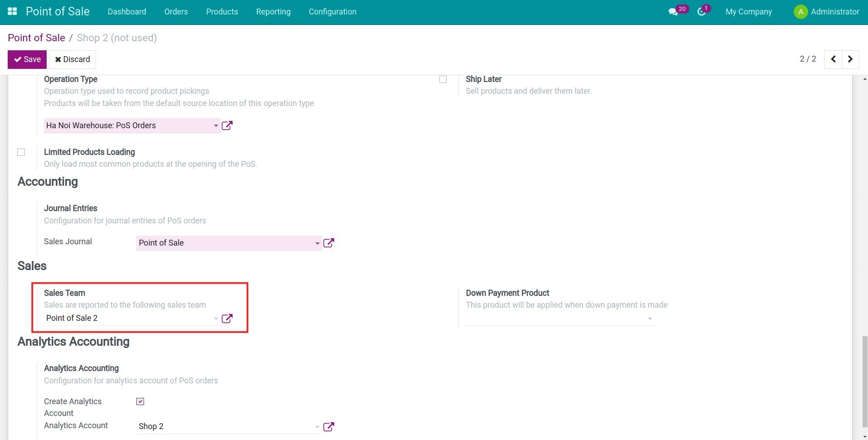
Task: Switch to the Reporting menu
Action: [x=273, y=12]
